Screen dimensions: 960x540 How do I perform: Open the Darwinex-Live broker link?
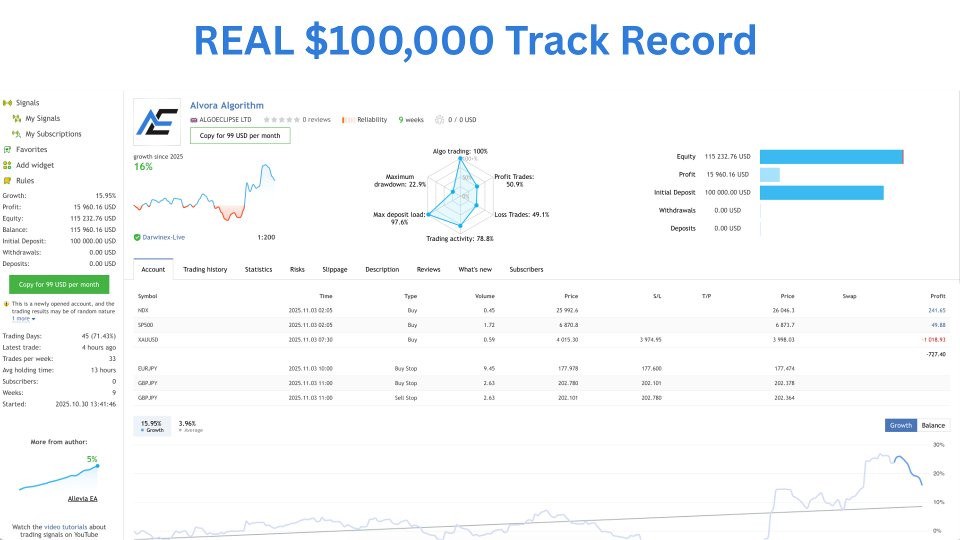tap(163, 238)
